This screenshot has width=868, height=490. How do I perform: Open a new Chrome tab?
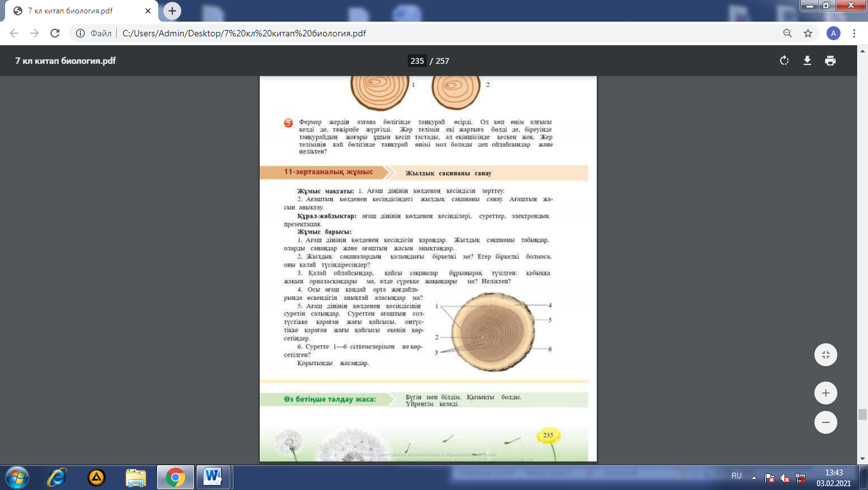[172, 11]
